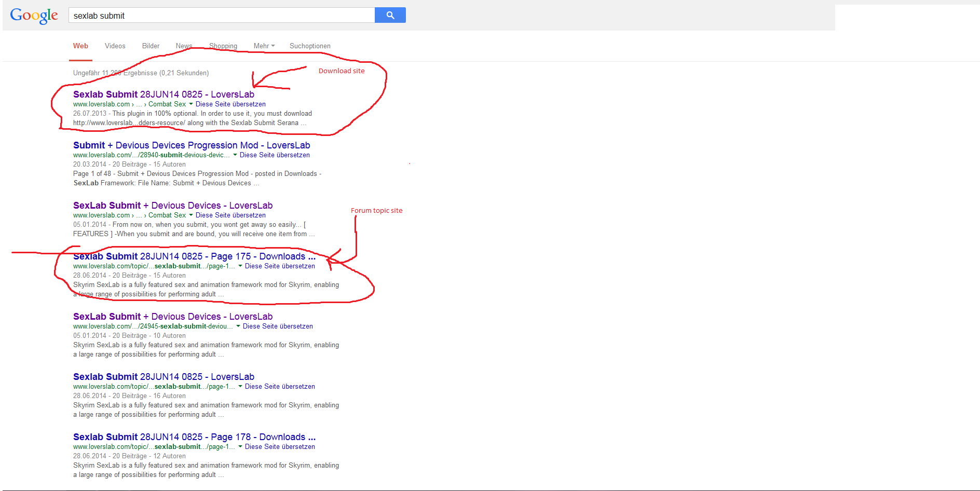Open the Shopping tab
980x491 pixels.
[x=223, y=46]
